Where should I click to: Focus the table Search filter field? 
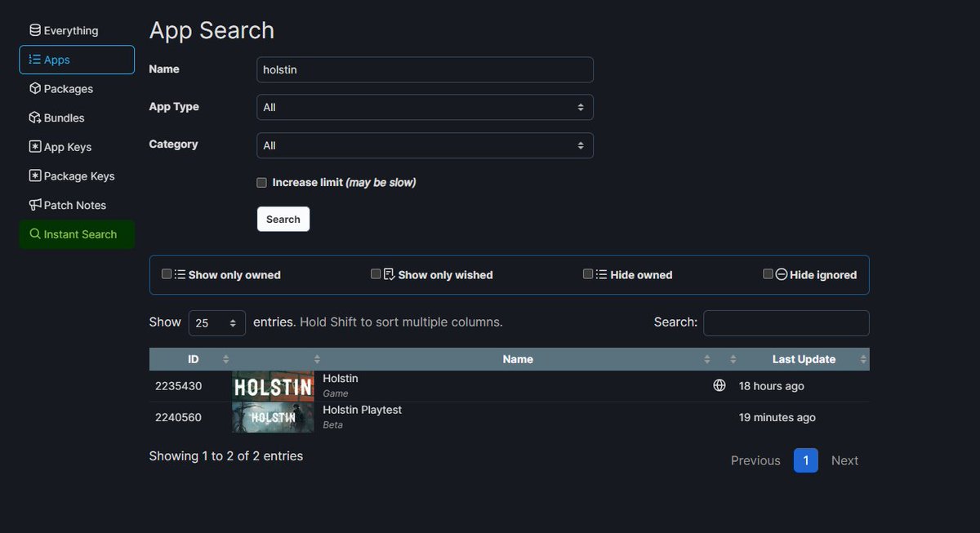tap(786, 322)
